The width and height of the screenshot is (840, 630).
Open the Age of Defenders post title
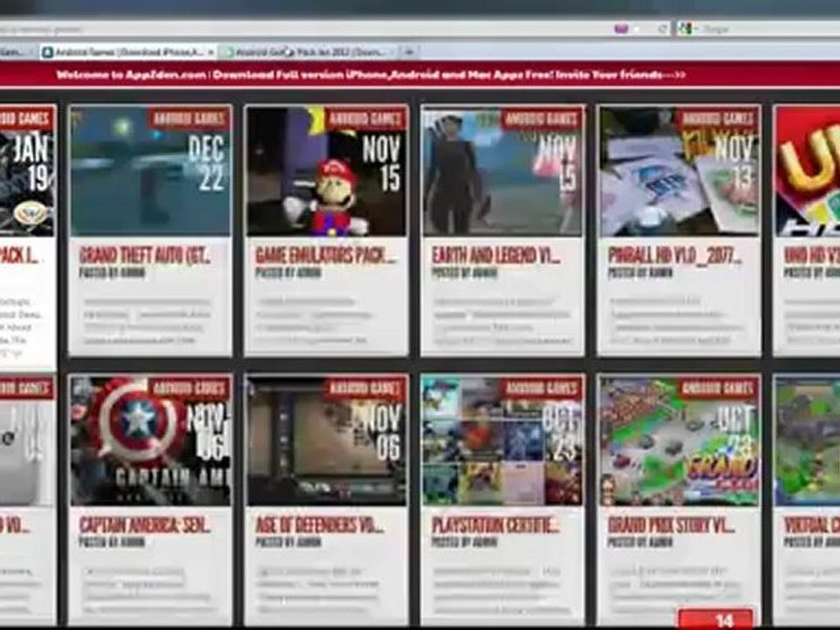[320, 525]
